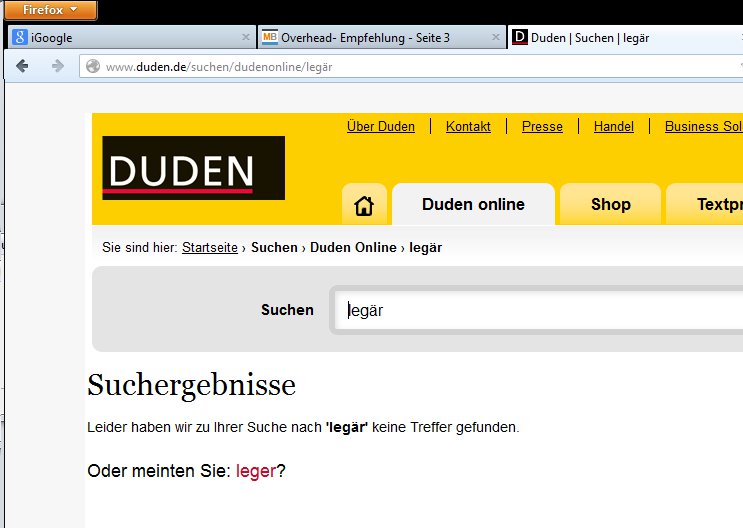Switch to Overhead- Empfehlung - Seite 3 tab

381,37
